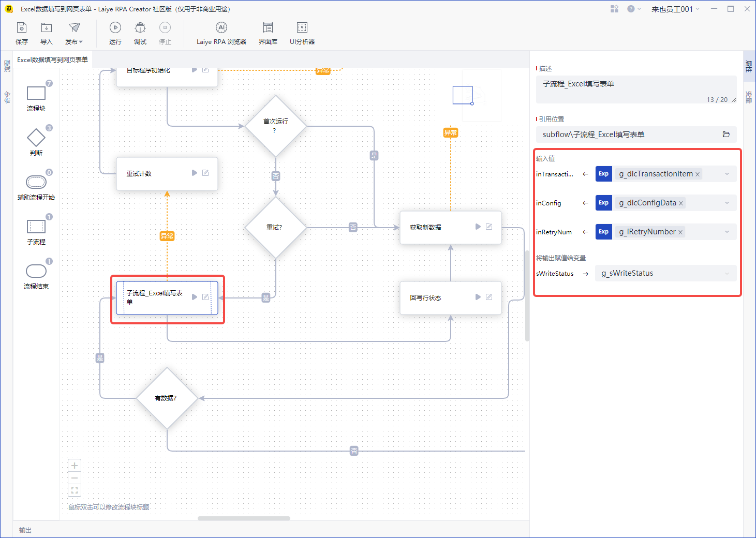Run the 回写行状态 block
Image resolution: width=756 pixels, height=538 pixels.
(x=478, y=297)
